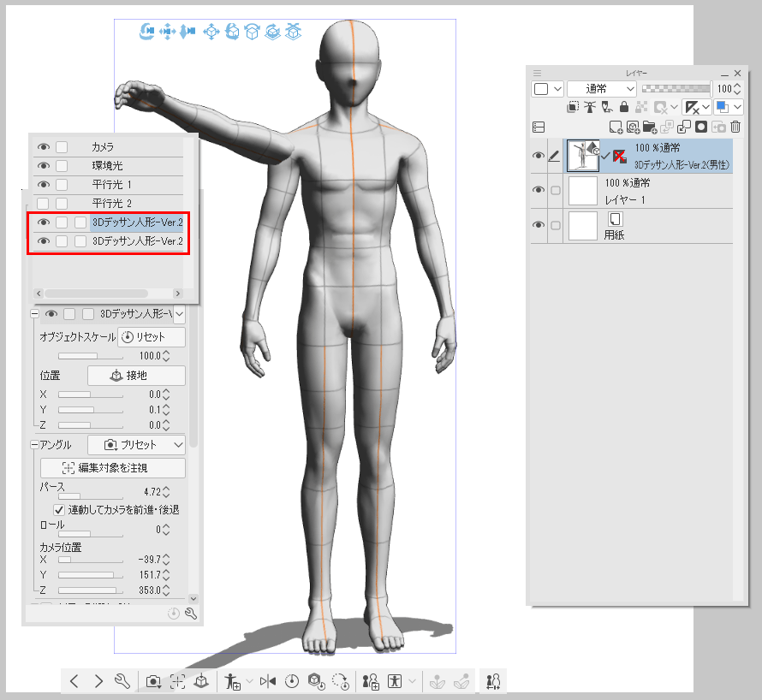
Task: Click the 接地 ground button
Action: (136, 376)
